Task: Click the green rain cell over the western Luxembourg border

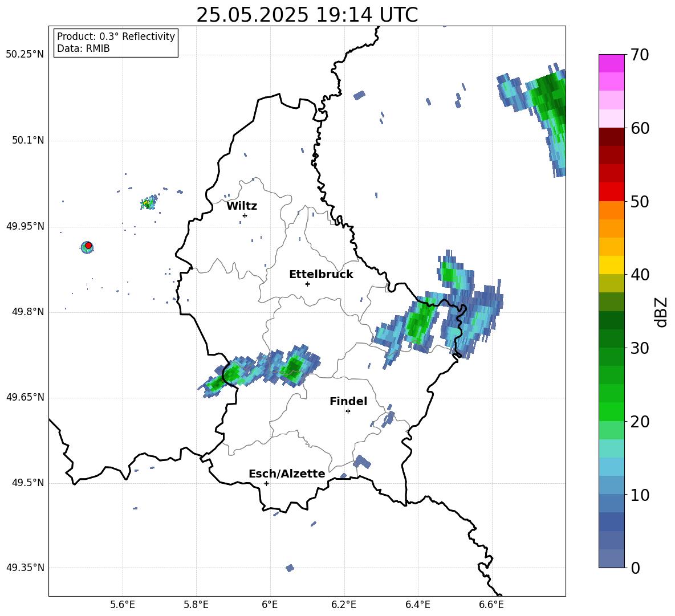Action: coord(225,377)
